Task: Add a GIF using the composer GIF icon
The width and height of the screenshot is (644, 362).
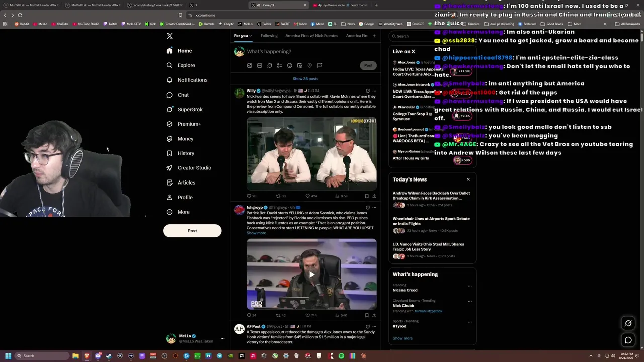Action: click(x=259, y=65)
